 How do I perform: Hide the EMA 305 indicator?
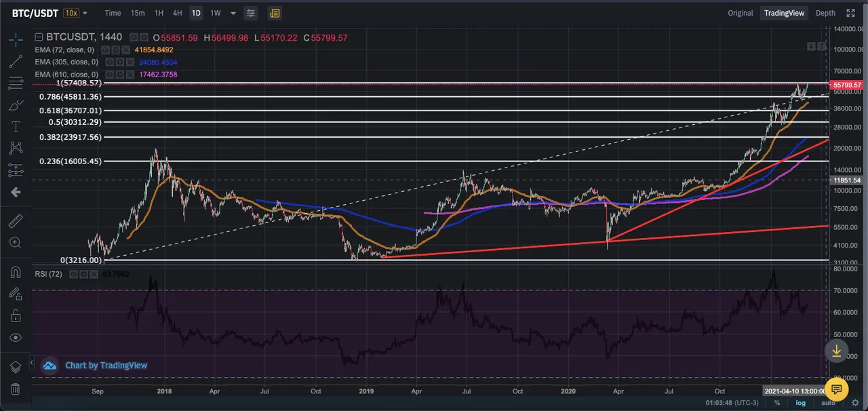tap(110, 62)
